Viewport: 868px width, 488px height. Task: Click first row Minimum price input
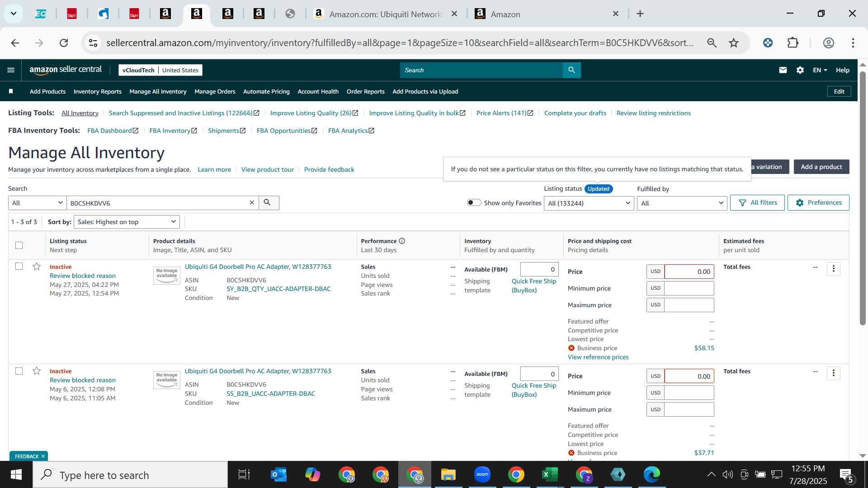click(x=689, y=288)
